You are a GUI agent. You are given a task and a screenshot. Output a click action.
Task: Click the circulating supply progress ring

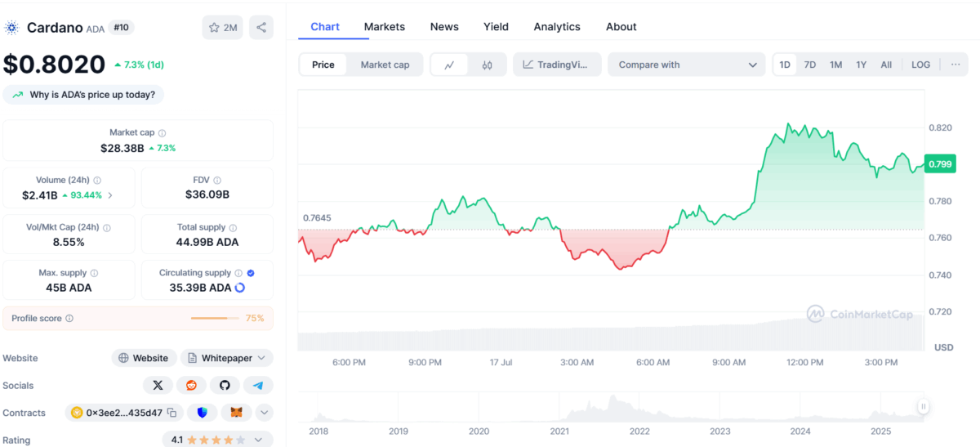[240, 288]
